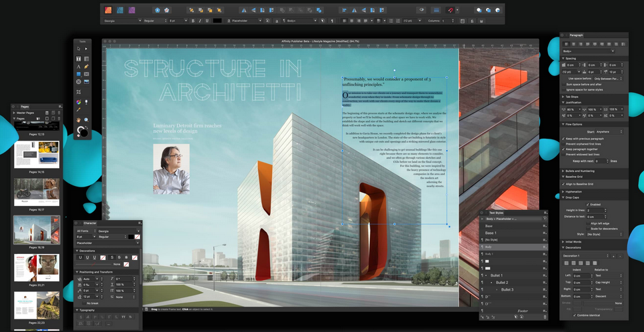Enable 'Prevent widowed last lines'
Viewport: 644px width, 332px height.
[563, 154]
